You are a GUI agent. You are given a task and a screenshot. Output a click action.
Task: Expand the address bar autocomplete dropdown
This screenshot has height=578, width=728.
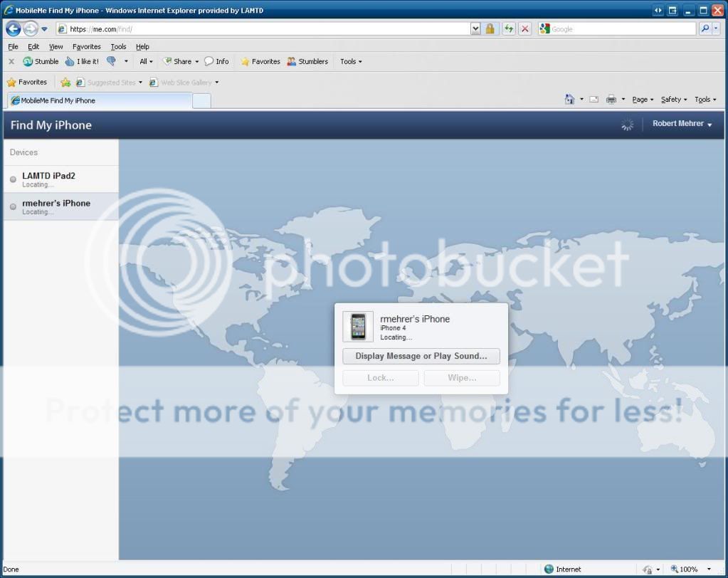coord(475,28)
